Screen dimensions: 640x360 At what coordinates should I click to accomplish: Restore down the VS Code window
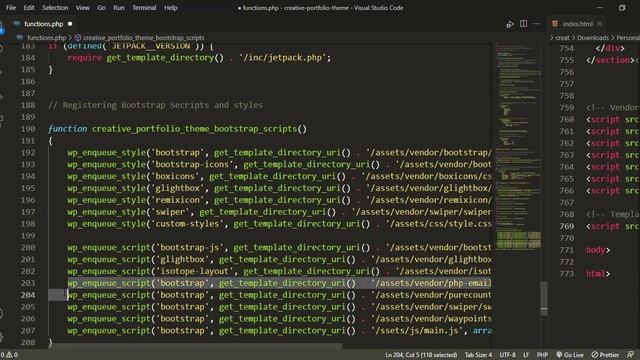pos(622,8)
